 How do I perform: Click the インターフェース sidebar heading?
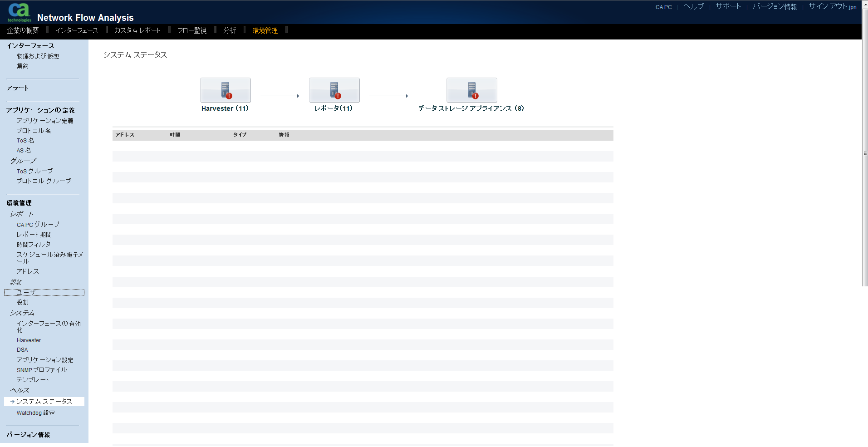point(30,46)
